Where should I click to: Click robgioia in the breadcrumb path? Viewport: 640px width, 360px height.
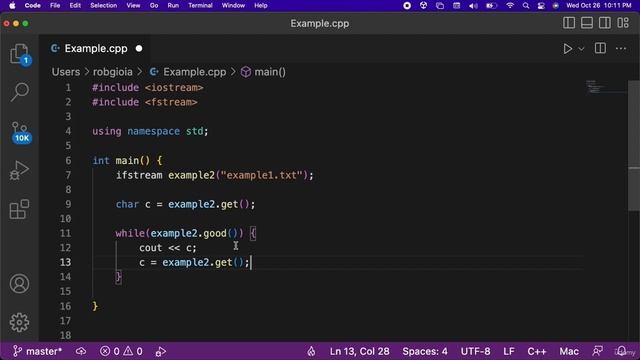pos(113,72)
